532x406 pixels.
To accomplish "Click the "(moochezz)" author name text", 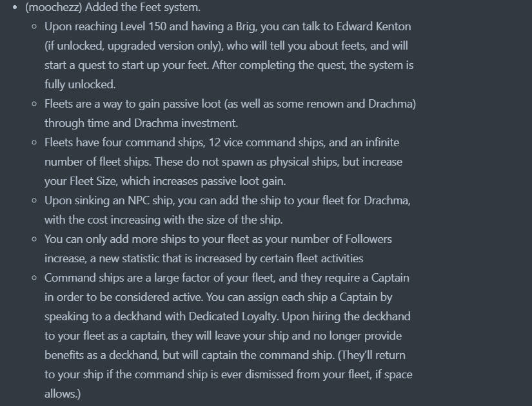I will point(54,7).
